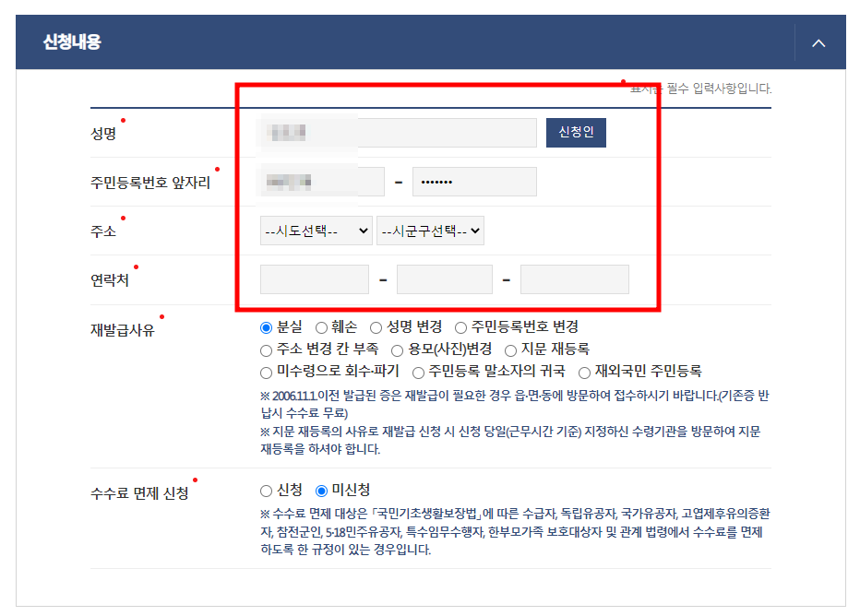The width and height of the screenshot is (860, 616).
Task: Select the 주민등록 말소자의 귀국 option
Action: click(419, 373)
